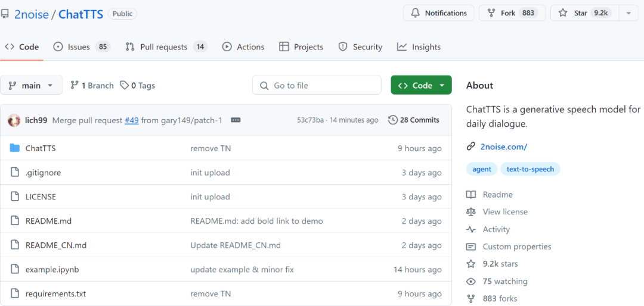Click the 75 watching eye icon
The image size is (644, 306).
point(471,282)
